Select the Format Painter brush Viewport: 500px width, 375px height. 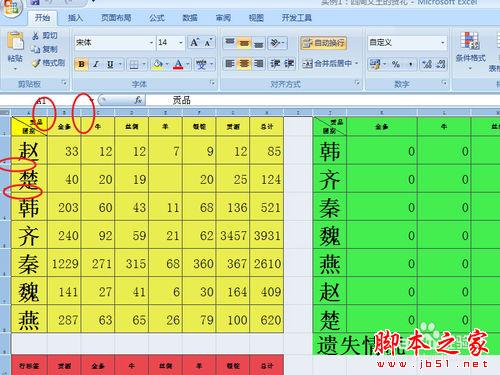point(36,63)
